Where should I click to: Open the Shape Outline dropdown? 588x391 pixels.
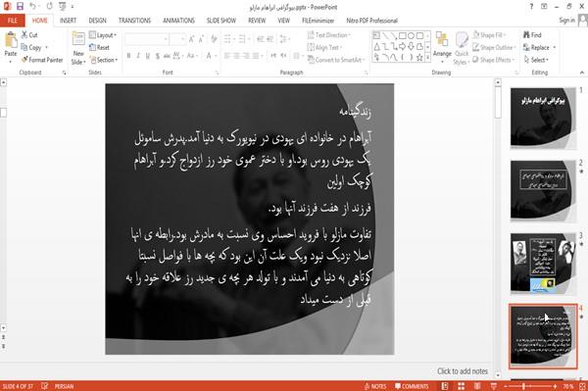(x=494, y=47)
